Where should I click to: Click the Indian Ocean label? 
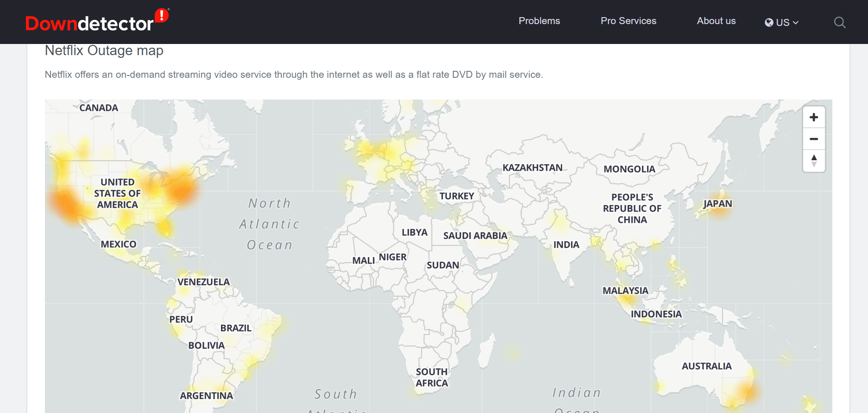pos(577,400)
